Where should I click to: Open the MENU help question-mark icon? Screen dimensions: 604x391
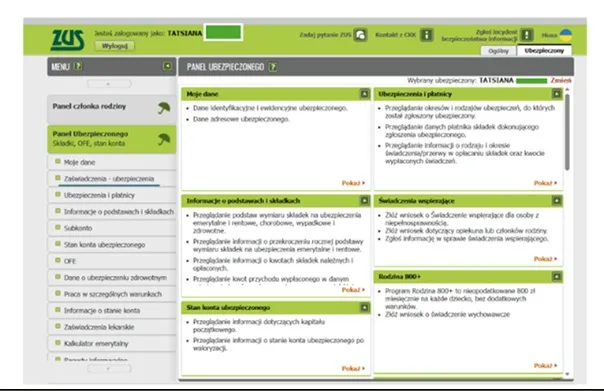[x=78, y=66]
